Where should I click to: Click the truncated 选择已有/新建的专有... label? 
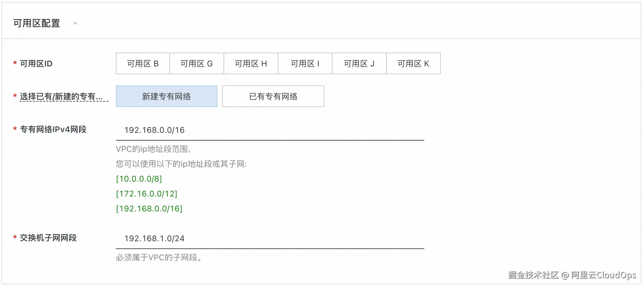coord(61,97)
